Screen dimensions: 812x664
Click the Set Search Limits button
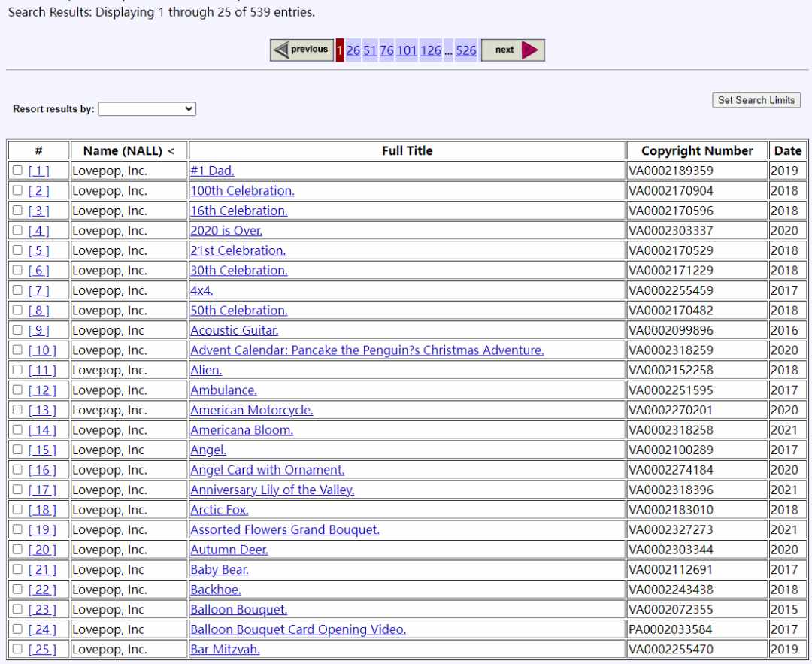tap(756, 100)
